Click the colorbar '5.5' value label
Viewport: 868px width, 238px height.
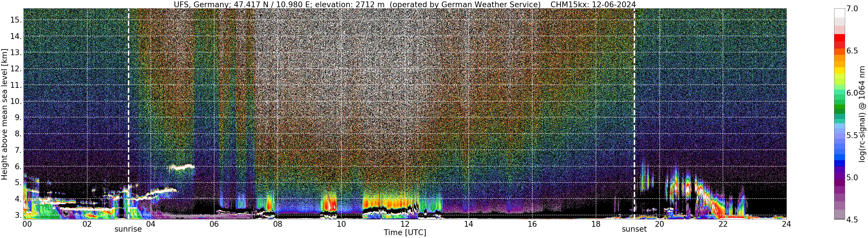point(852,135)
